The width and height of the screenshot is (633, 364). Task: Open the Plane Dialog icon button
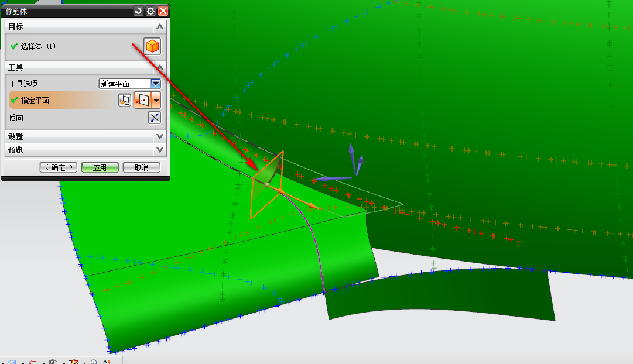124,101
